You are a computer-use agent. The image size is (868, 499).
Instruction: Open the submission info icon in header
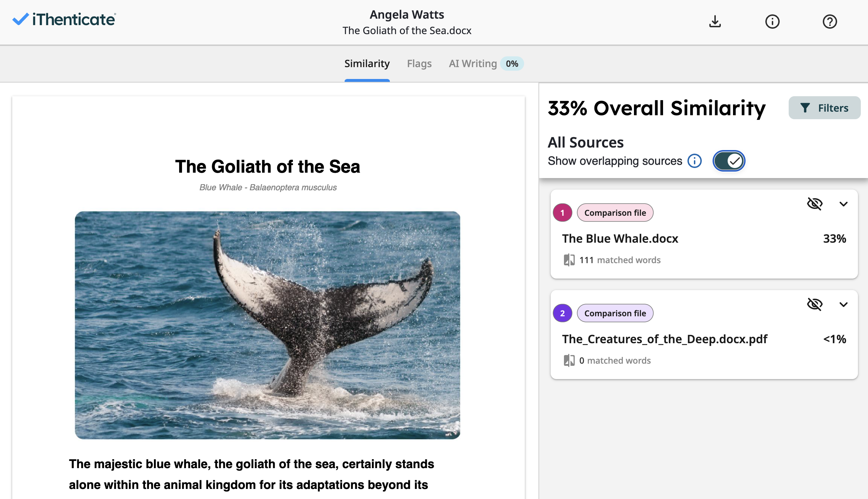(772, 22)
